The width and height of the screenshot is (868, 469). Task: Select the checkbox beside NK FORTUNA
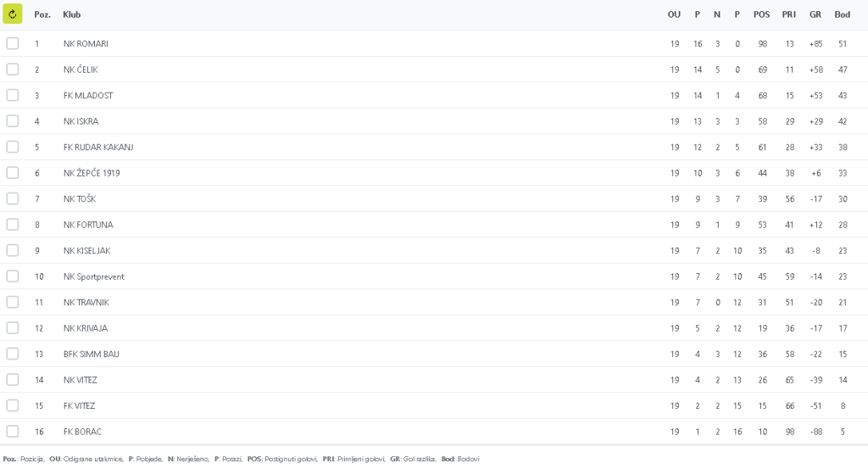pyautogui.click(x=13, y=225)
